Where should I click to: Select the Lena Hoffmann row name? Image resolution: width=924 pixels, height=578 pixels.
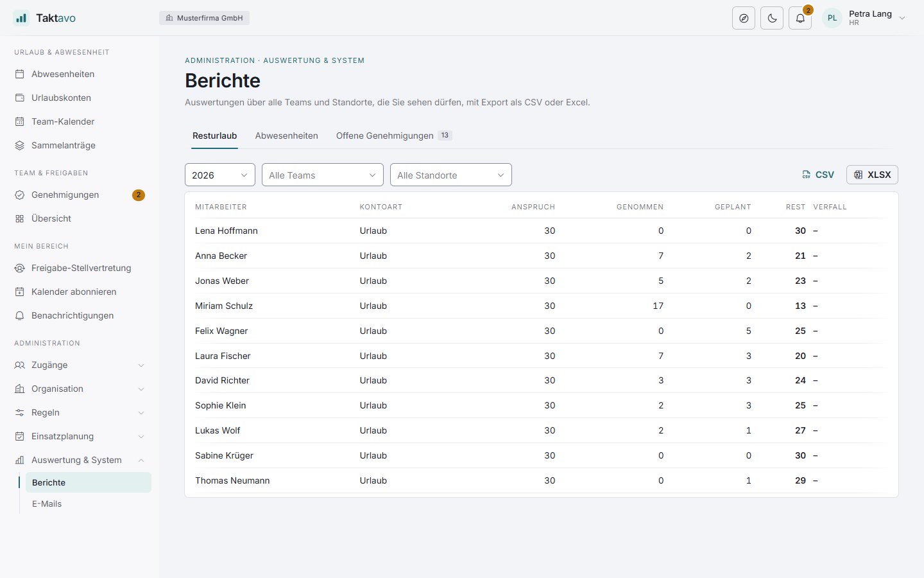click(x=227, y=231)
